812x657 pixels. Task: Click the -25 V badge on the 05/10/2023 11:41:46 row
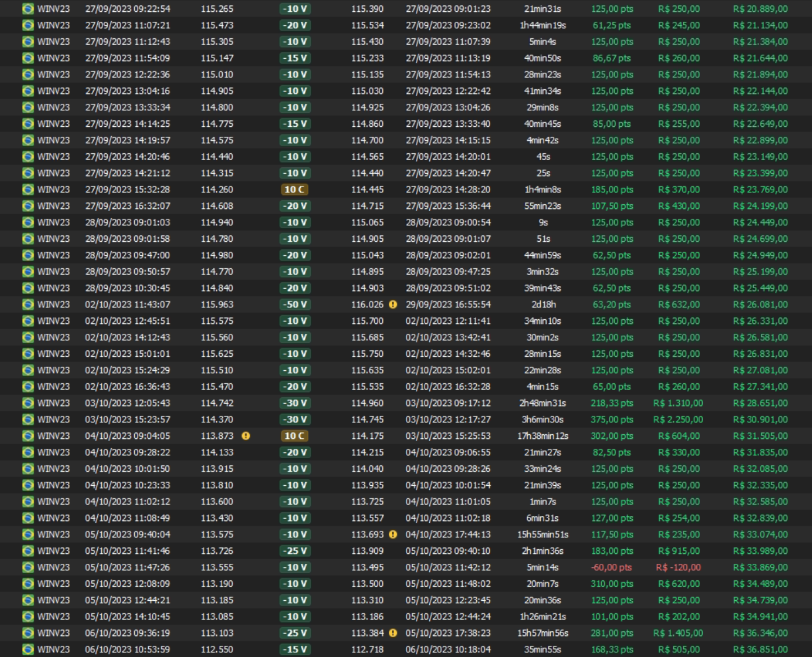tap(294, 551)
